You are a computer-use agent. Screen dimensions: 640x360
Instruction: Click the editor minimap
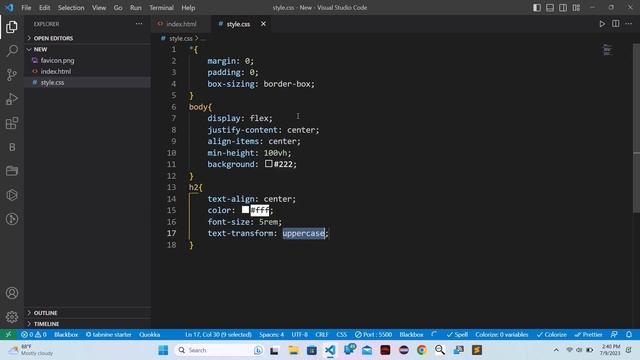coord(607,50)
